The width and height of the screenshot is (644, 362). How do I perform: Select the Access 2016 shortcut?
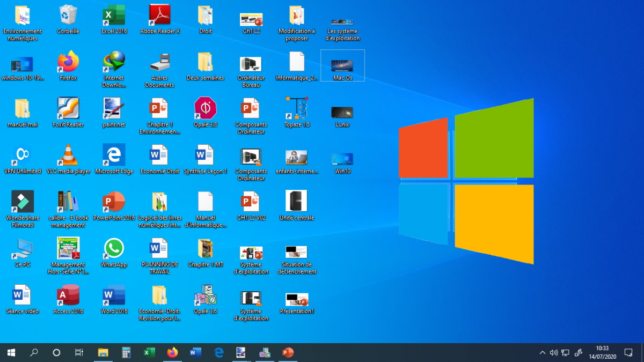pos(68,300)
